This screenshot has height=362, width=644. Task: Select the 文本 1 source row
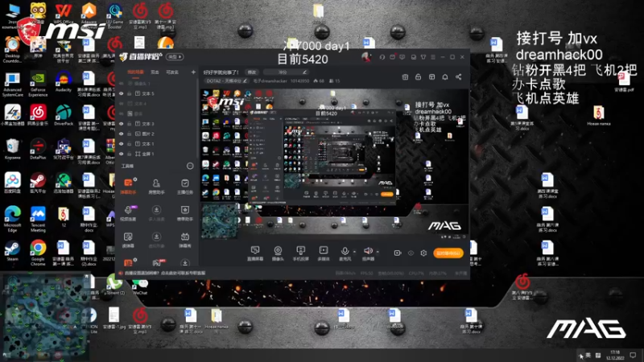pyautogui.click(x=157, y=144)
